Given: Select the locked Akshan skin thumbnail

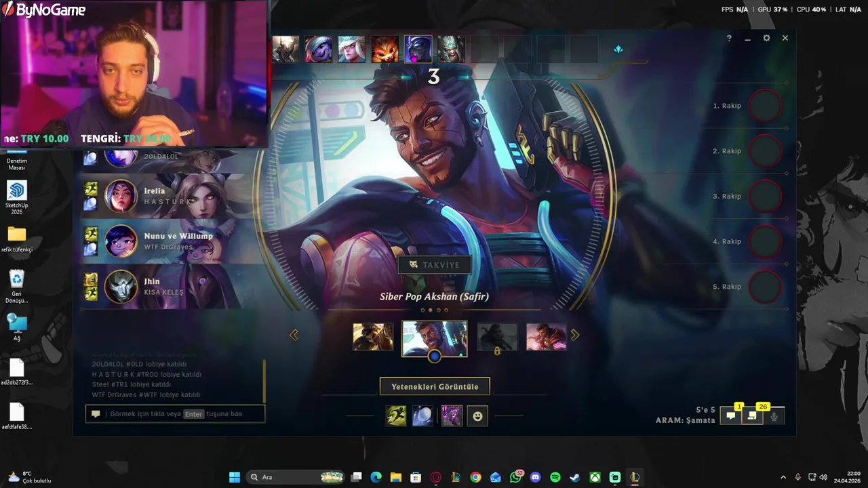Looking at the screenshot, I should 497,337.
